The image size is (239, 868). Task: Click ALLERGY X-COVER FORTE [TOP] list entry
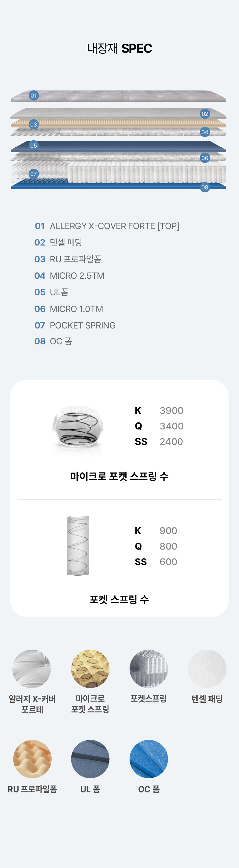(114, 226)
